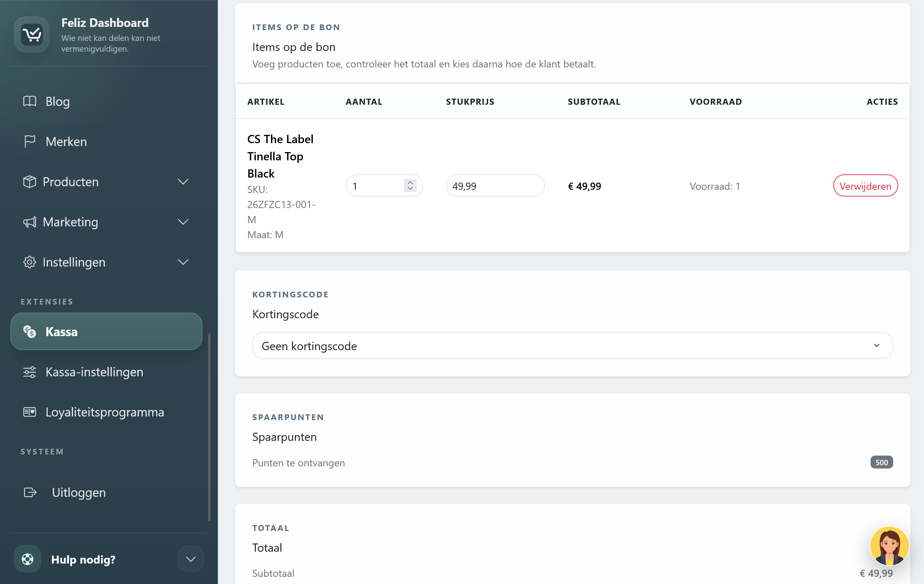Increase quantity with the Aantal up arrow
The width and height of the screenshot is (924, 584).
410,182
